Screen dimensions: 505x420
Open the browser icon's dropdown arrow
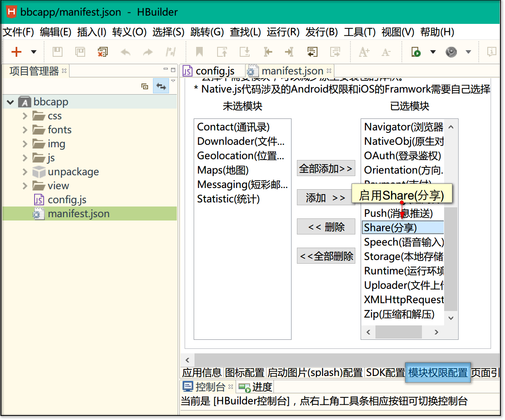click(x=468, y=52)
